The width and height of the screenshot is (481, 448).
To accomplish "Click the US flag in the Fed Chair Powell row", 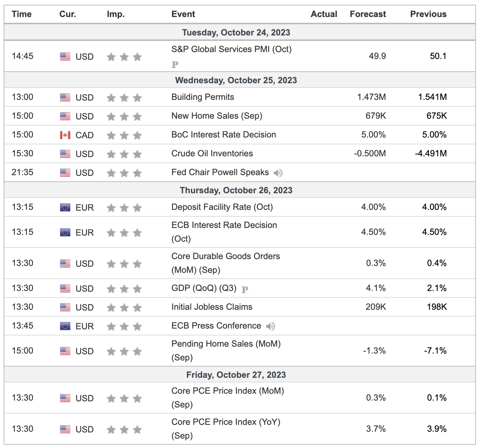I will click(65, 173).
